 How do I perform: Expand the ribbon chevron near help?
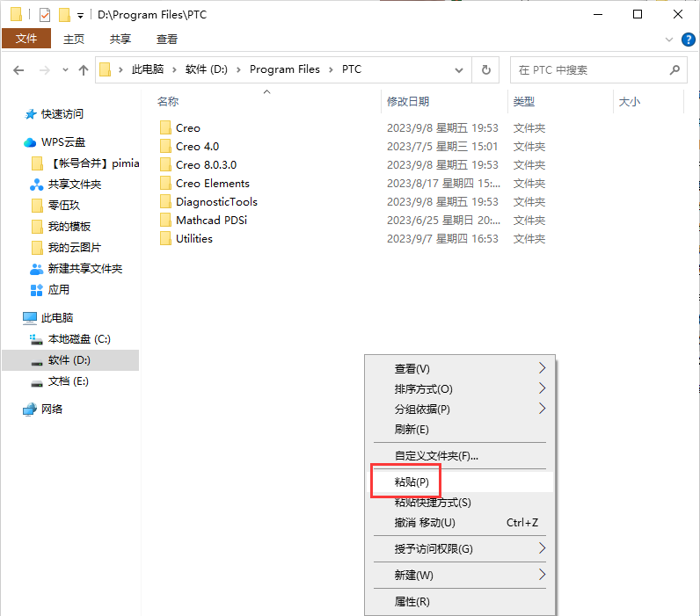668,40
